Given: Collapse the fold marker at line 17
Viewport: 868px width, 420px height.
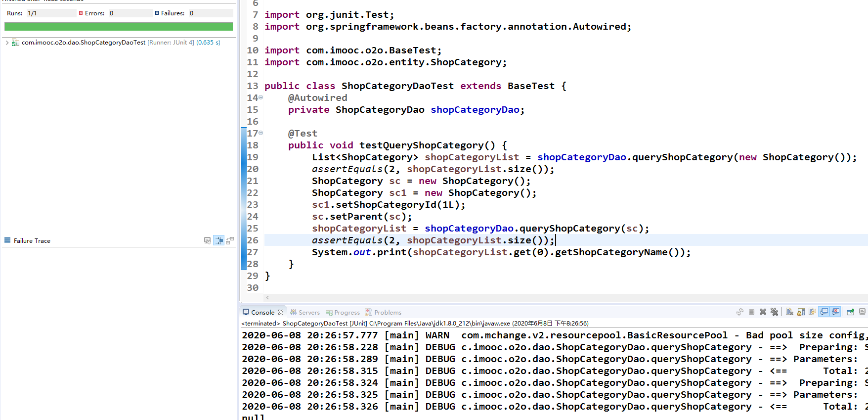Looking at the screenshot, I should click(261, 133).
